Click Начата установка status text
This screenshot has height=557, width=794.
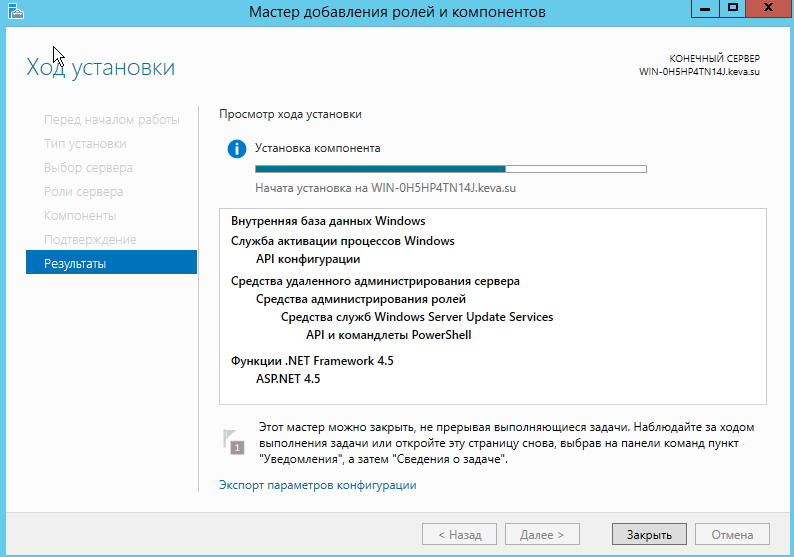point(385,188)
